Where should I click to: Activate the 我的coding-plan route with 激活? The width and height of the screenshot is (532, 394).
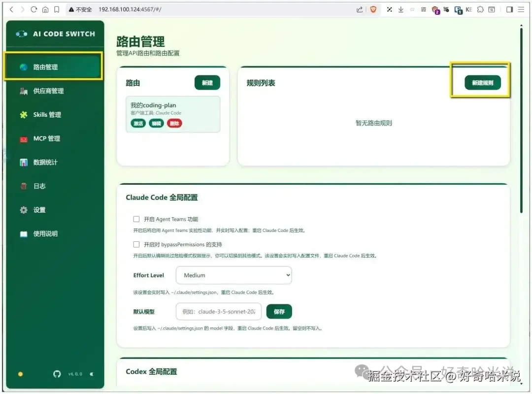point(138,123)
